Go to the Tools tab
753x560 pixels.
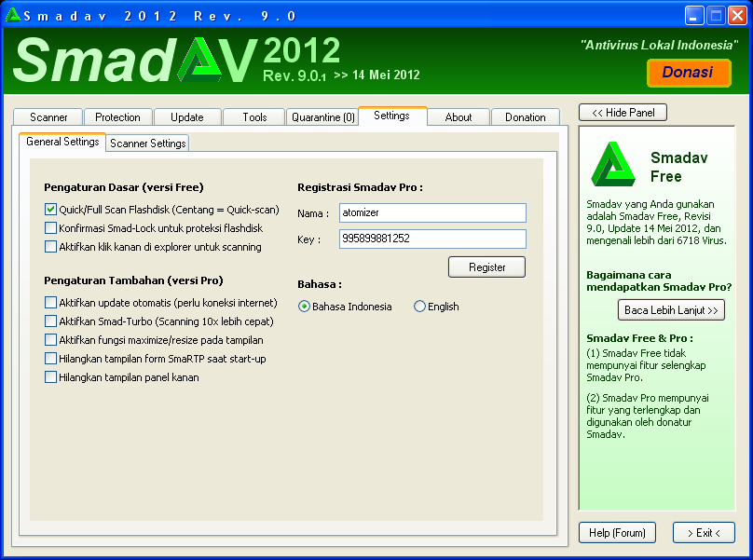[x=254, y=117]
